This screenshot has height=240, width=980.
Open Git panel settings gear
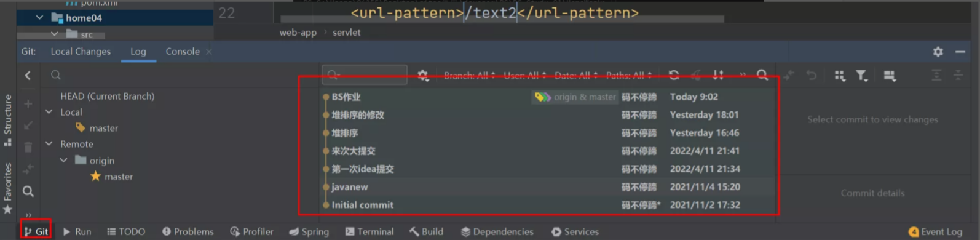click(938, 52)
